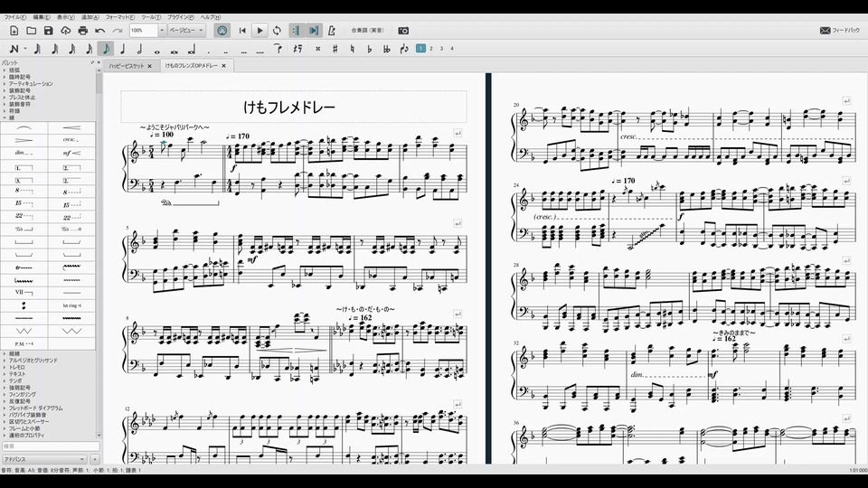This screenshot has height=488, width=868.
Task: Redo the last undone action
Action: pos(118,31)
